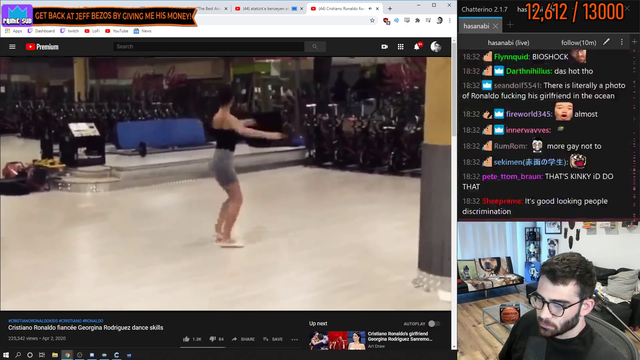The width and height of the screenshot is (640, 360).
Task: Click the video player to pause
Action: tap(226, 184)
